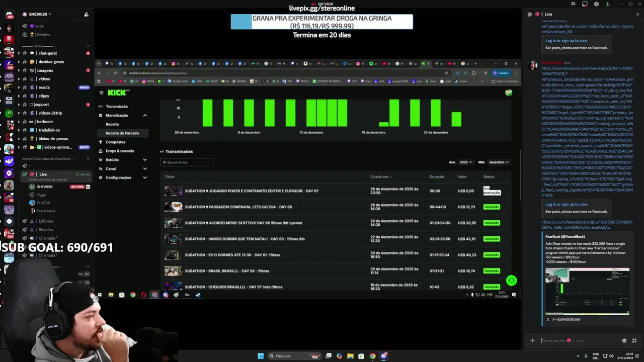This screenshot has width=644, height=362.
Task: Go to the clipes channel
Action: coord(55,96)
